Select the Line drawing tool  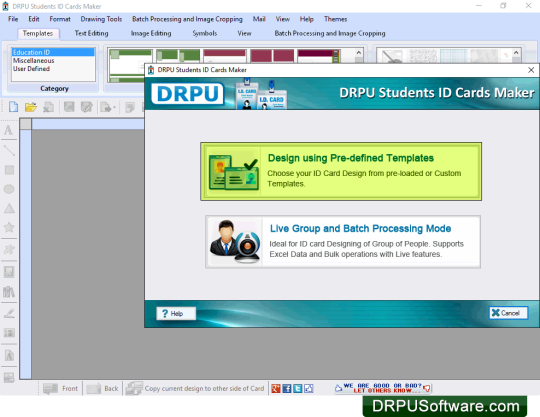[9, 150]
